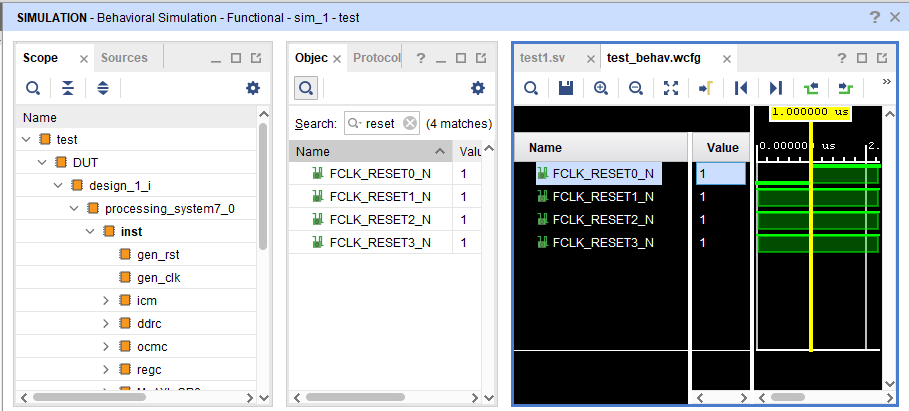909x411 pixels.
Task: Expand the regc scope node
Action: (x=106, y=370)
